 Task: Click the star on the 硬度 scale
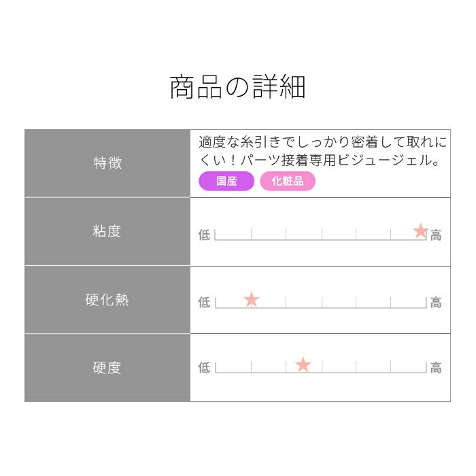click(x=303, y=365)
